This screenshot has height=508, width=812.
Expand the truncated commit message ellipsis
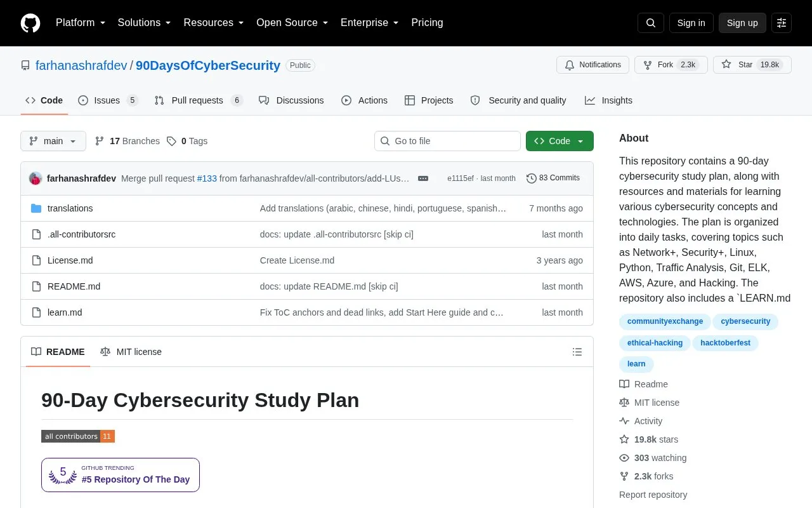(x=423, y=178)
